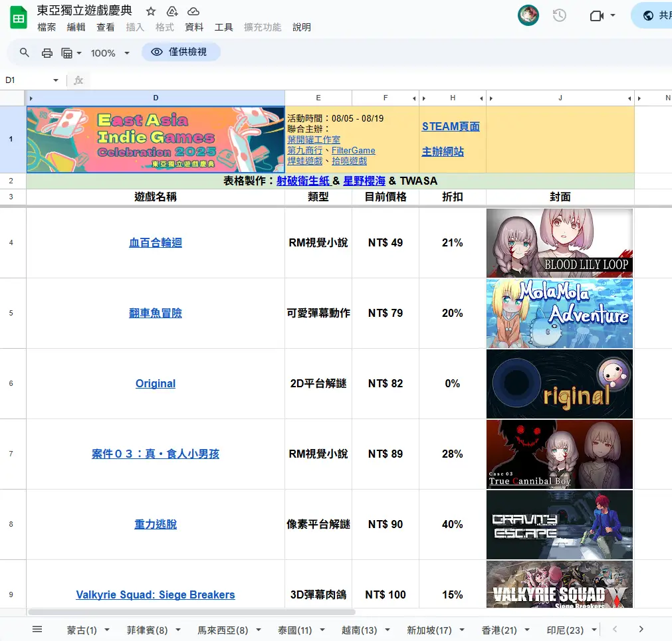Open 蒙古(1) sheet tab menu arrow

pyautogui.click(x=107, y=630)
